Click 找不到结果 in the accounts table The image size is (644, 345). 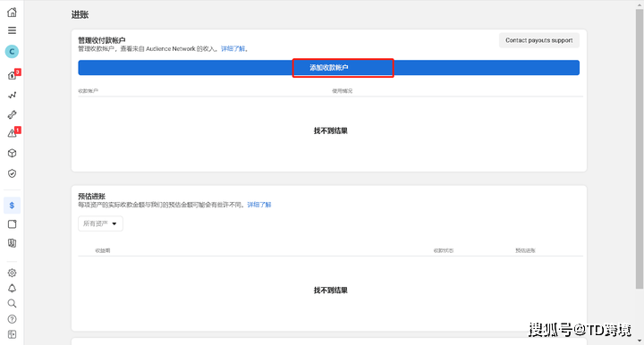(x=331, y=130)
